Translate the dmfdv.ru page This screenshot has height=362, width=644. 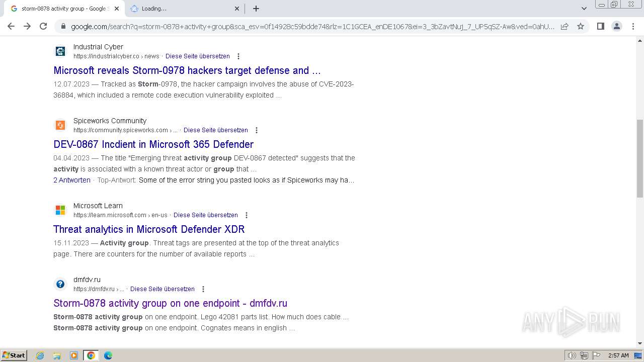coord(163,289)
